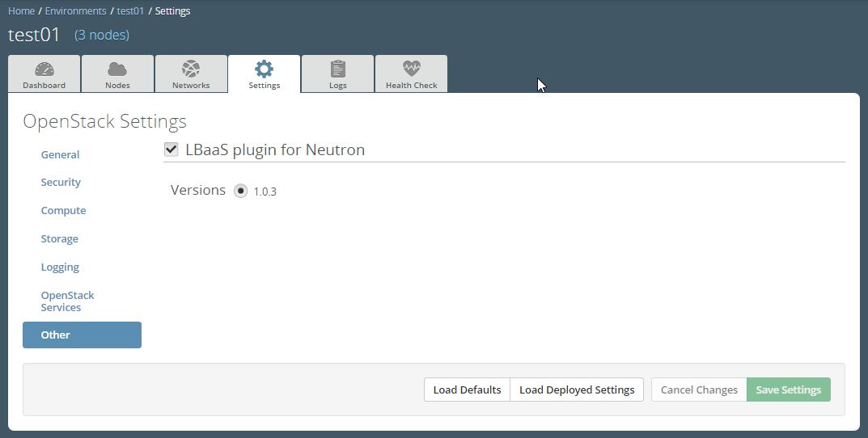
Task: Click the Logs clipboard icon
Action: pyautogui.click(x=337, y=69)
